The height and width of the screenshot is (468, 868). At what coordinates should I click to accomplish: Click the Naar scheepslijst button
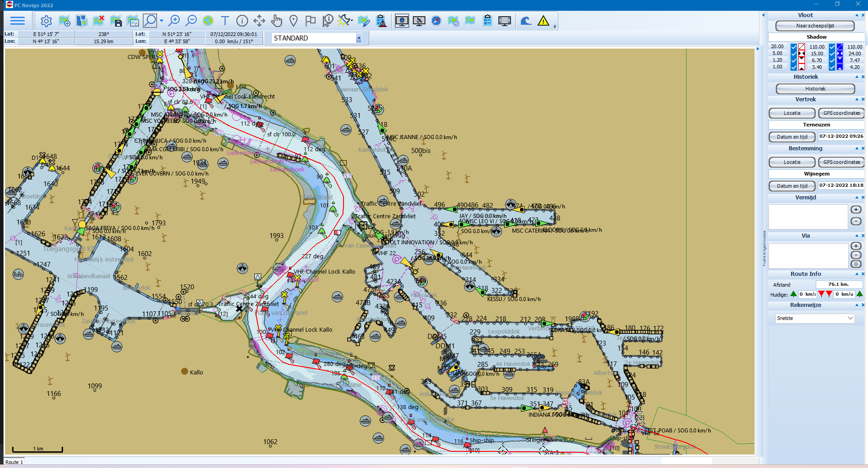click(814, 26)
